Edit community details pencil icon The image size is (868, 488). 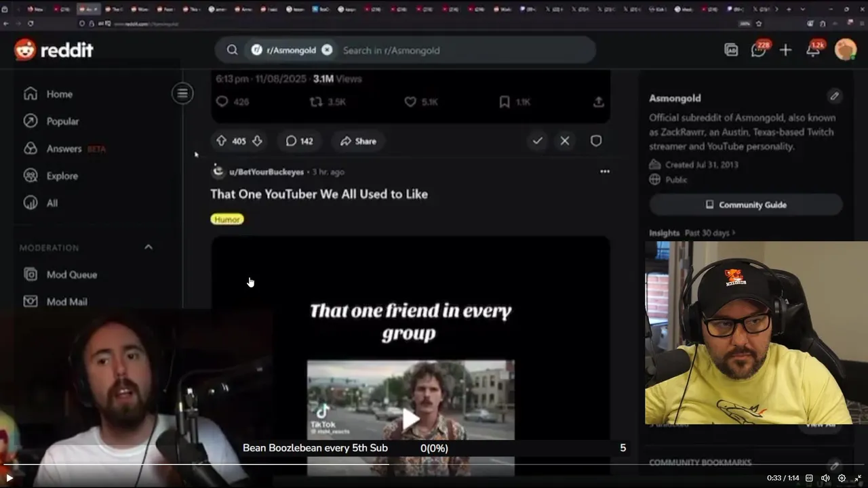click(835, 96)
